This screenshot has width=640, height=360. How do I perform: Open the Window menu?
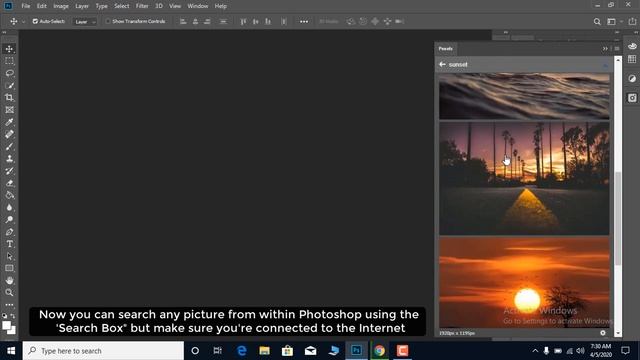pos(198,6)
